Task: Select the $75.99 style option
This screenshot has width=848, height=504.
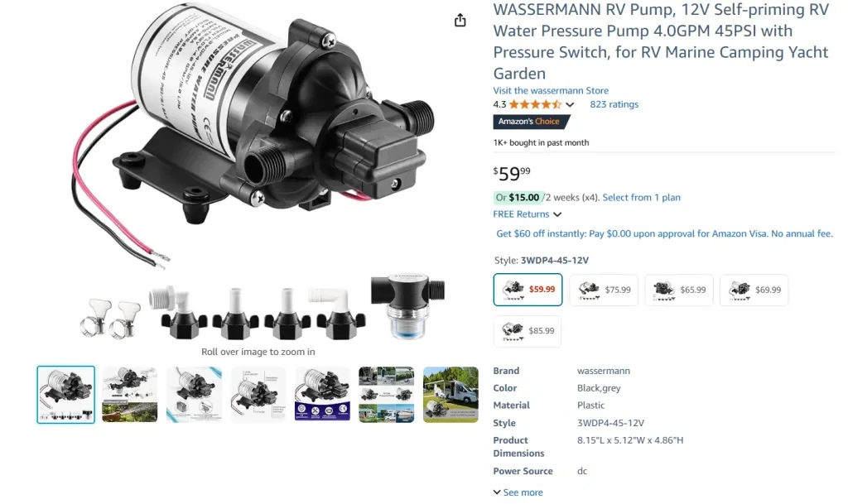Action: (x=604, y=290)
